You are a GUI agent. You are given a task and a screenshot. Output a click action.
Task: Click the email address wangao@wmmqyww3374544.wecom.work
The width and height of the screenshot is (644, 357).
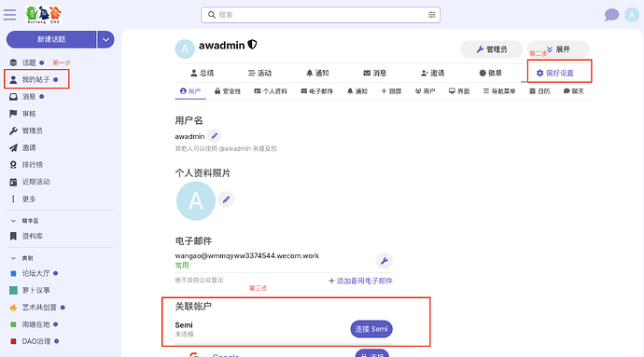246,255
